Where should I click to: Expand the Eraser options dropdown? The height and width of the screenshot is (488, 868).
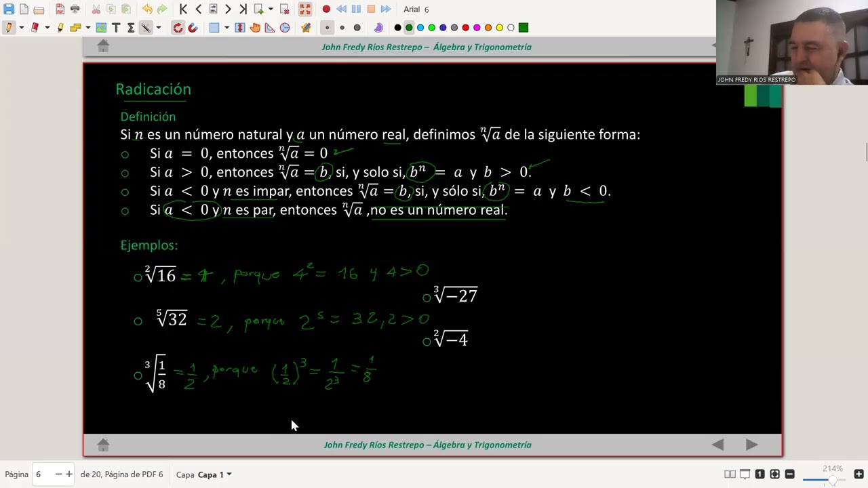(47, 28)
